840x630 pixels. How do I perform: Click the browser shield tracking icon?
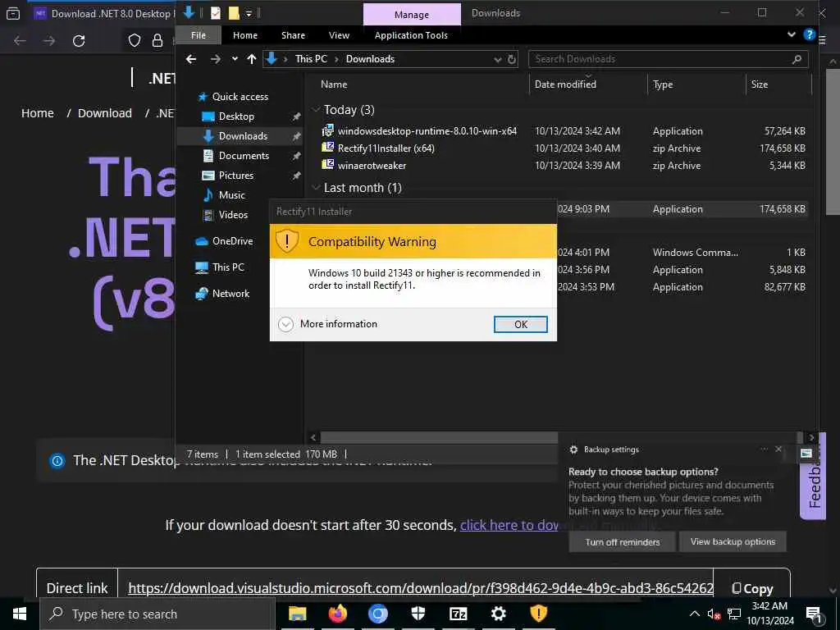tap(134, 41)
